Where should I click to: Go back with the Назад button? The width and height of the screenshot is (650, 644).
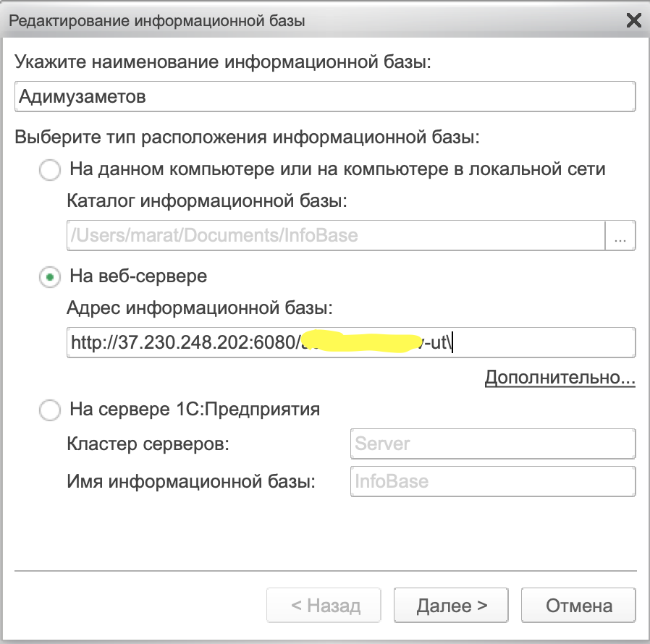[324, 606]
